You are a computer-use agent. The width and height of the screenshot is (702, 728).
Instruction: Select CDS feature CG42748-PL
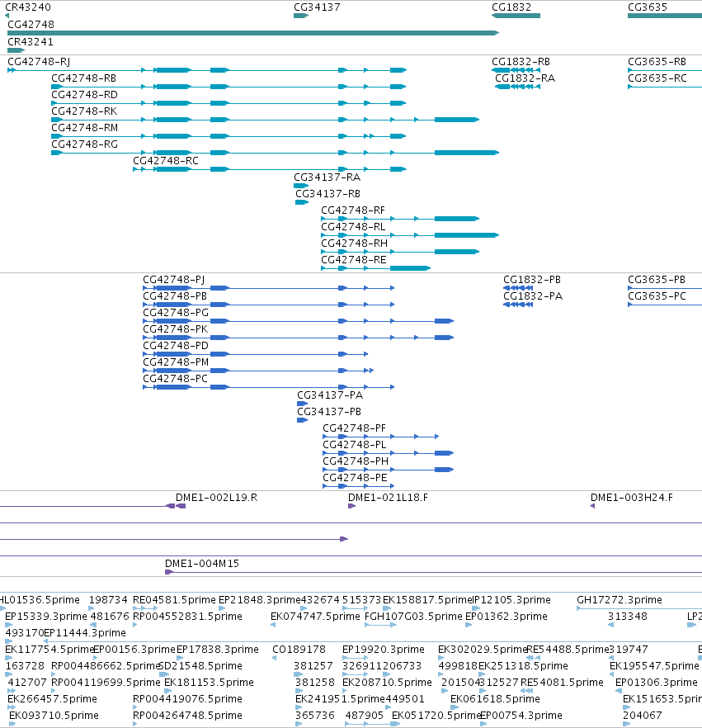(x=388, y=452)
